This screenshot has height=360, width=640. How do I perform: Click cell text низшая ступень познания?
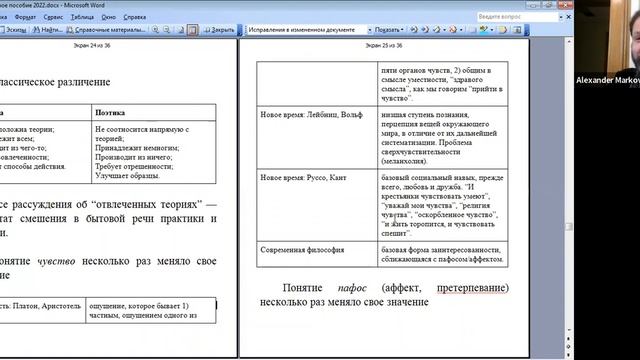pos(425,115)
